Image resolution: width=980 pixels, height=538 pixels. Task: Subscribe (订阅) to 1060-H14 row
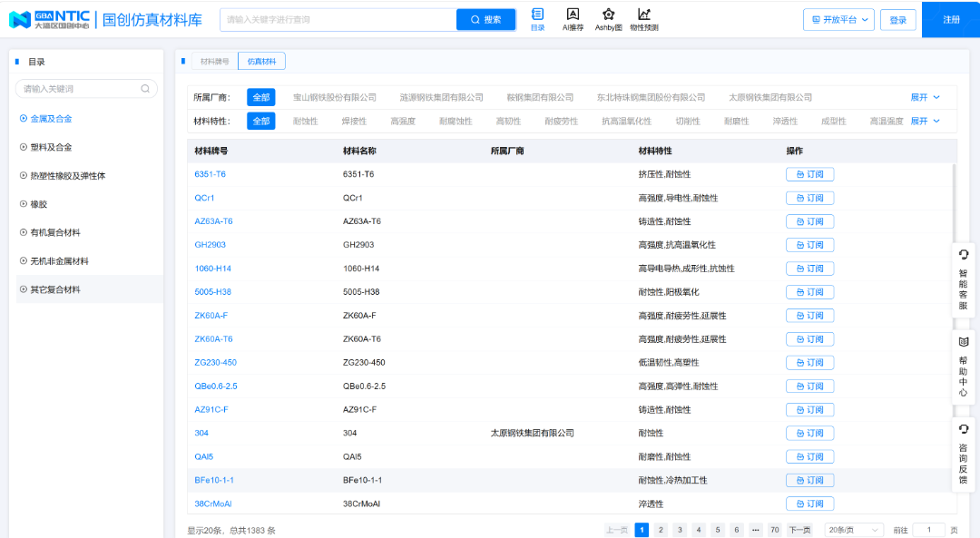pyautogui.click(x=809, y=269)
